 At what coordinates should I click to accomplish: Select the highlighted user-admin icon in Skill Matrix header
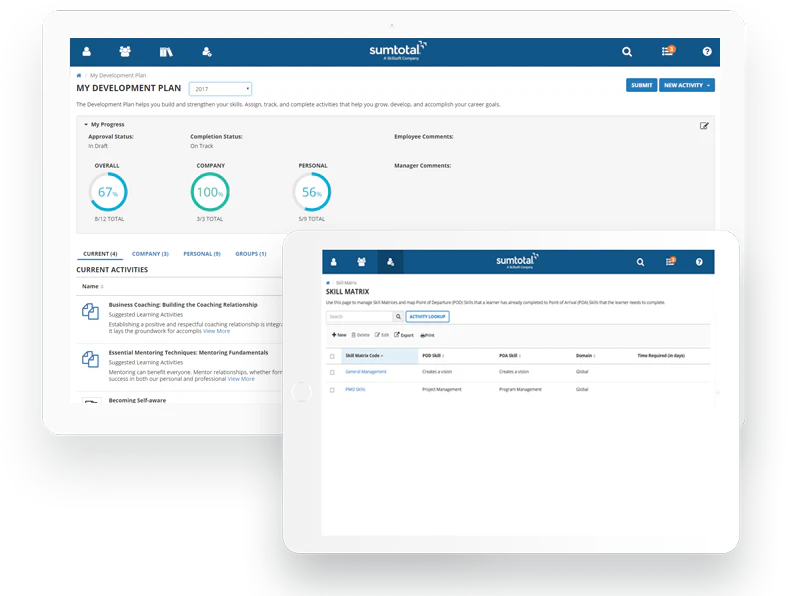pyautogui.click(x=390, y=262)
